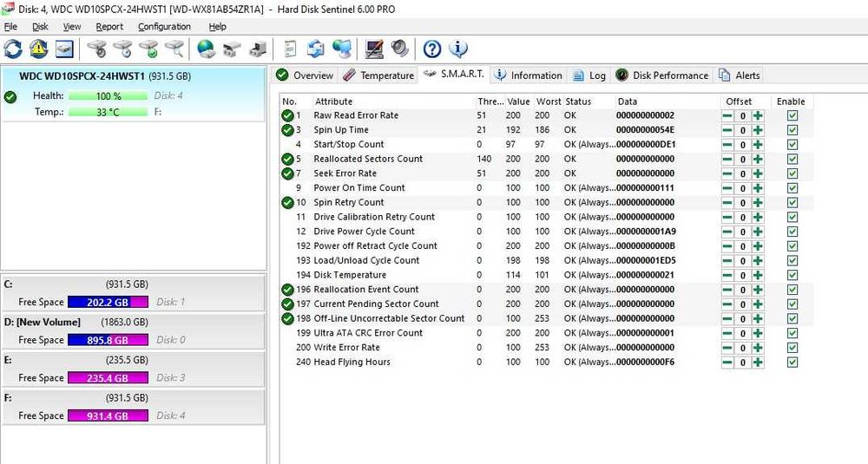Image resolution: width=868 pixels, height=464 pixels.
Task: Switch to the Log tab
Action: click(589, 75)
